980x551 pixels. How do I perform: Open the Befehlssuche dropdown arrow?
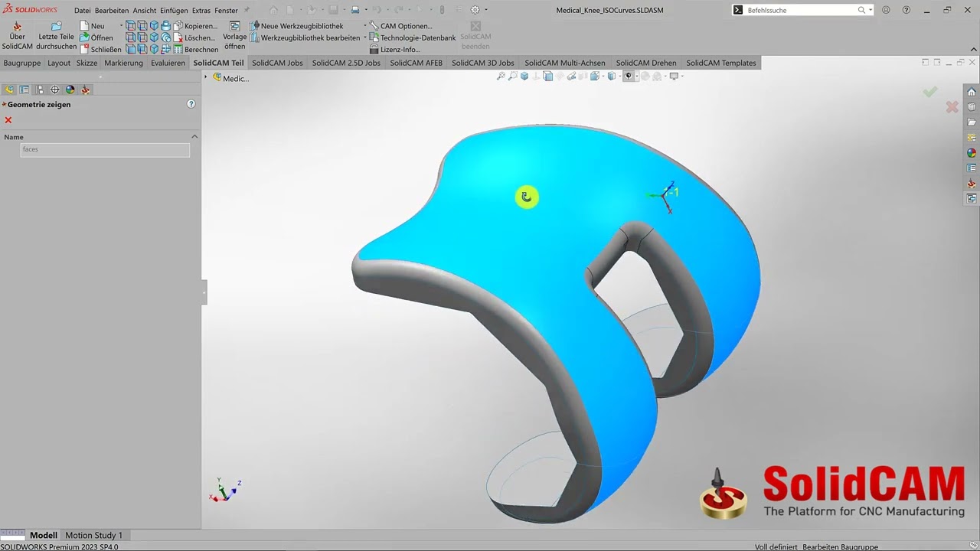871,10
